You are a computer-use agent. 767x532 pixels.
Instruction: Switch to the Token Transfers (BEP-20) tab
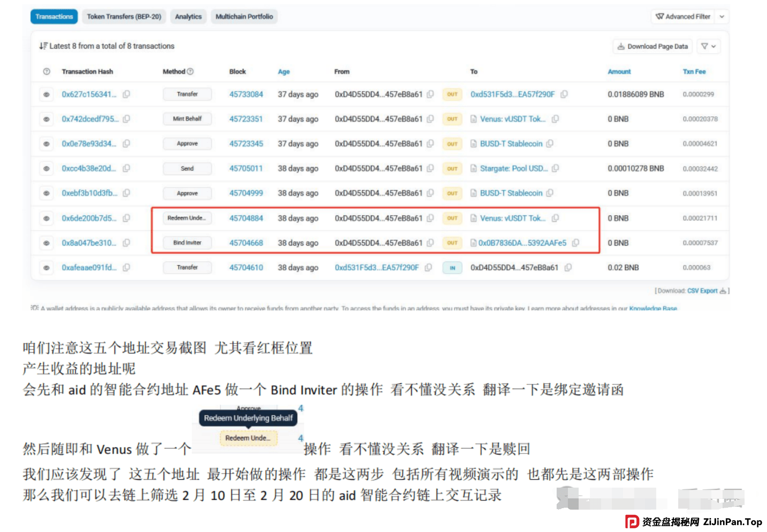point(124,16)
